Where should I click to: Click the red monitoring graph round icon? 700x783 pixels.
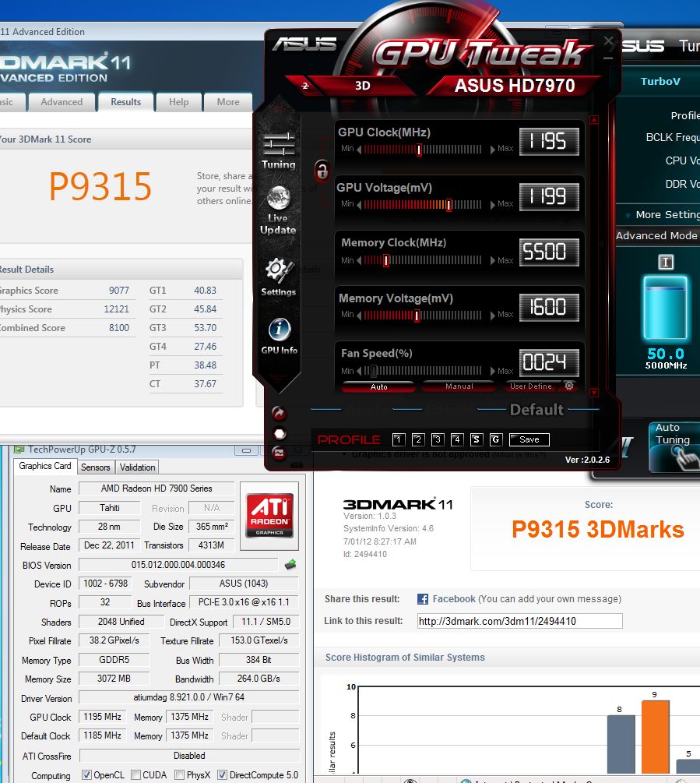[x=279, y=453]
